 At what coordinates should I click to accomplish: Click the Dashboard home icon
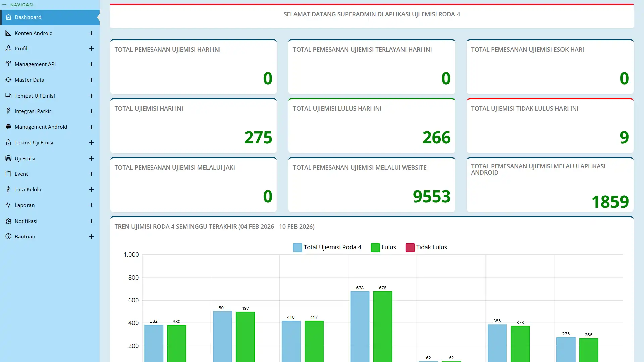click(8, 17)
